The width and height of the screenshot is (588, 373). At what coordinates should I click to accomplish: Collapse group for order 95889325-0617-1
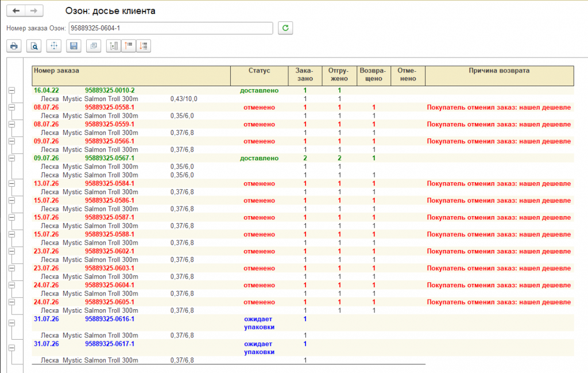tap(12, 348)
